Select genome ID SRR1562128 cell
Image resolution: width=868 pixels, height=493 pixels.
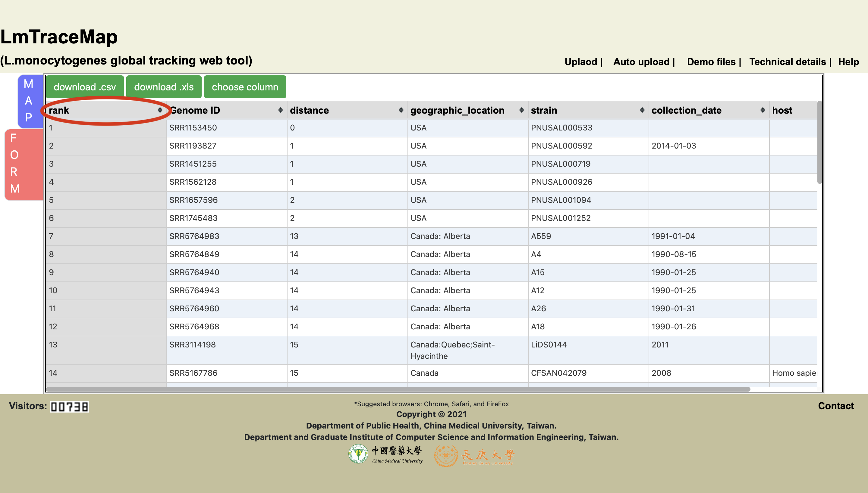[x=227, y=182]
